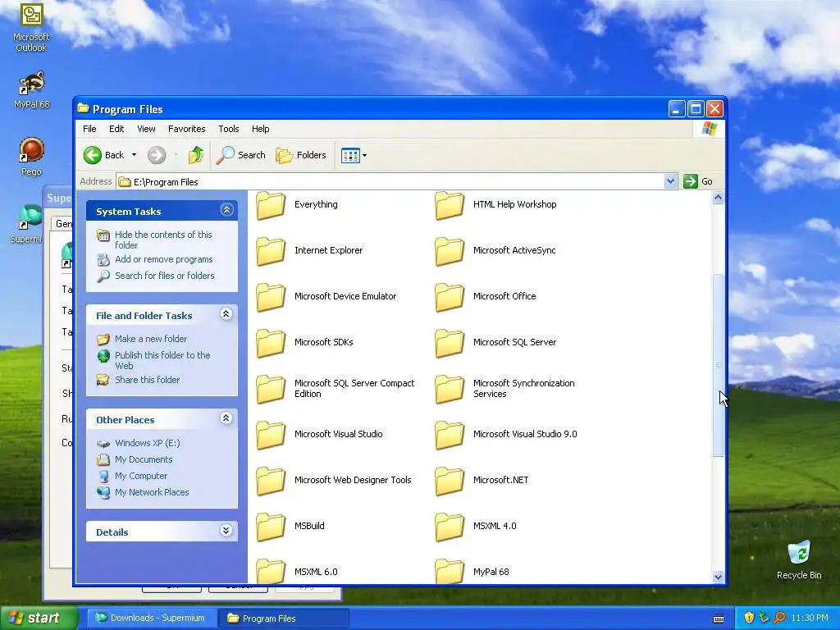Image resolution: width=840 pixels, height=630 pixels.
Task: Select the Microsoft Visual Studio 9.0 folder
Action: (x=450, y=435)
